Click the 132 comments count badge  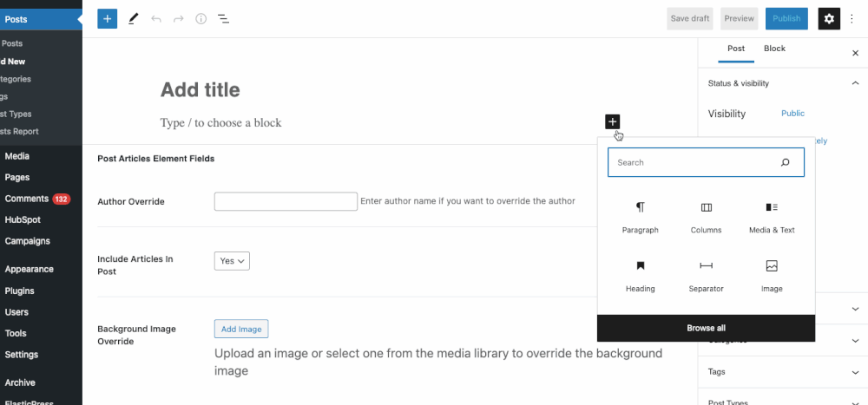tap(62, 199)
